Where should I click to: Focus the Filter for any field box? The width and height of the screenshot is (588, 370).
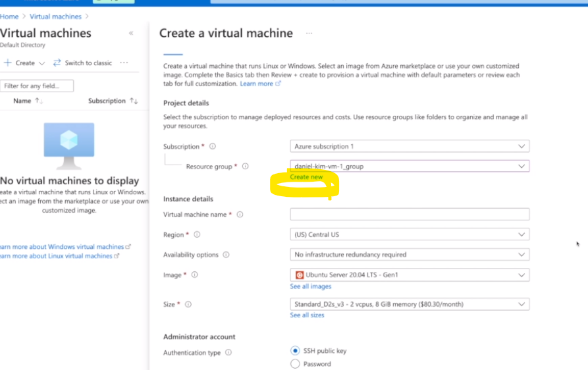point(37,86)
